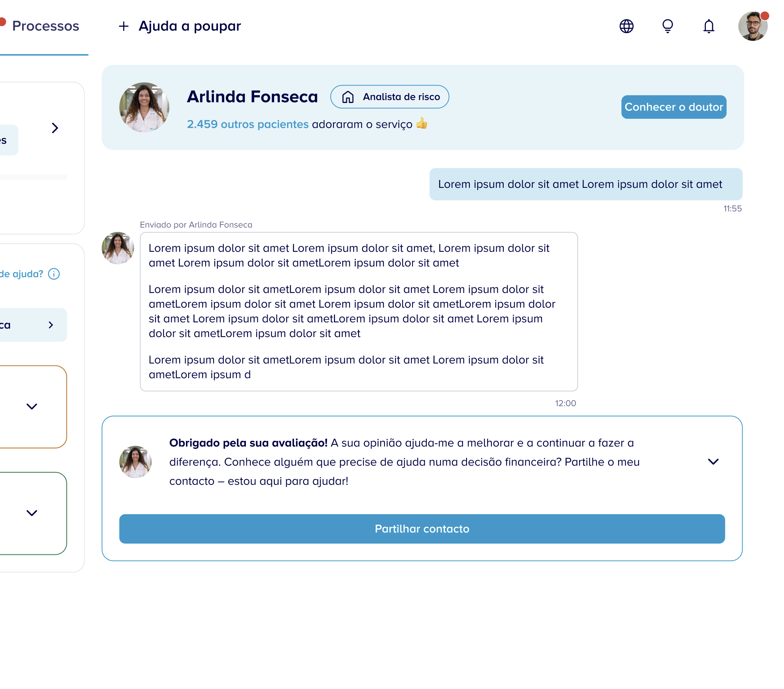The image size is (784, 689).
Task: Click Arlinda's small avatar beside her long message
Action: 118,248
